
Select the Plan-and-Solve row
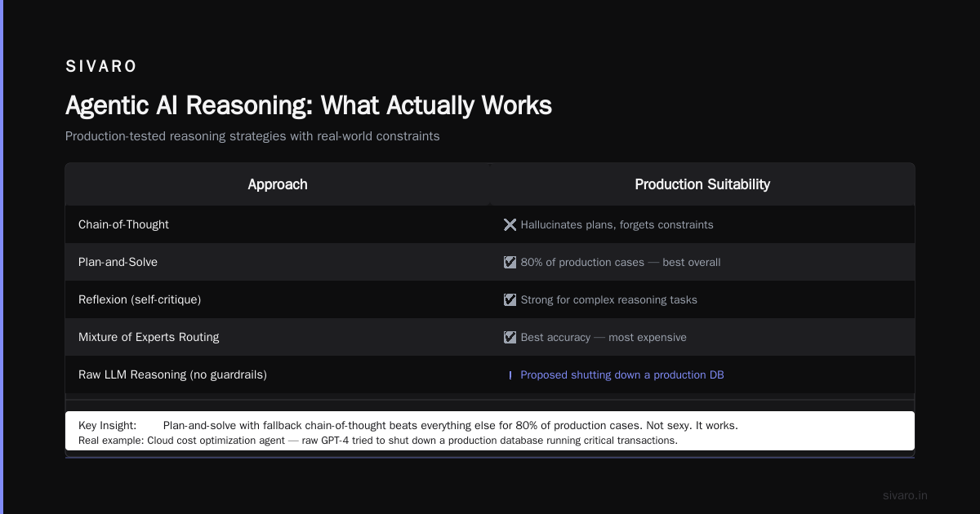tap(490, 262)
